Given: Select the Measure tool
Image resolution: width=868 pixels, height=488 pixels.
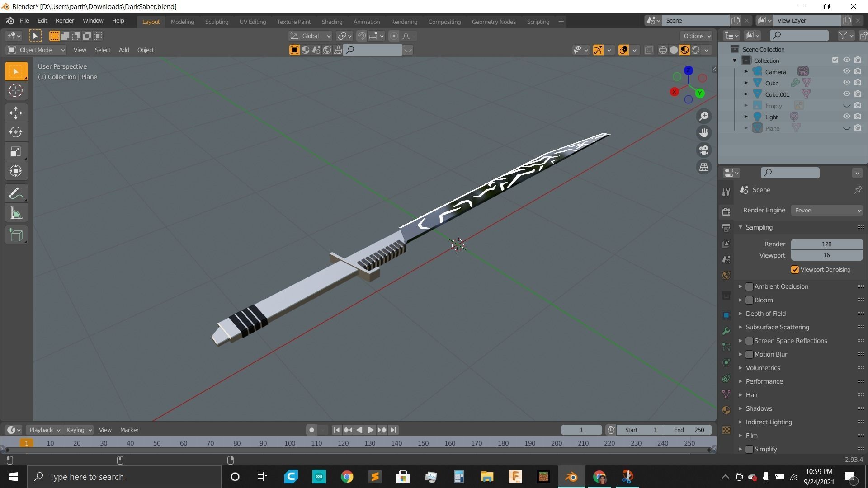Looking at the screenshot, I should coord(16,213).
